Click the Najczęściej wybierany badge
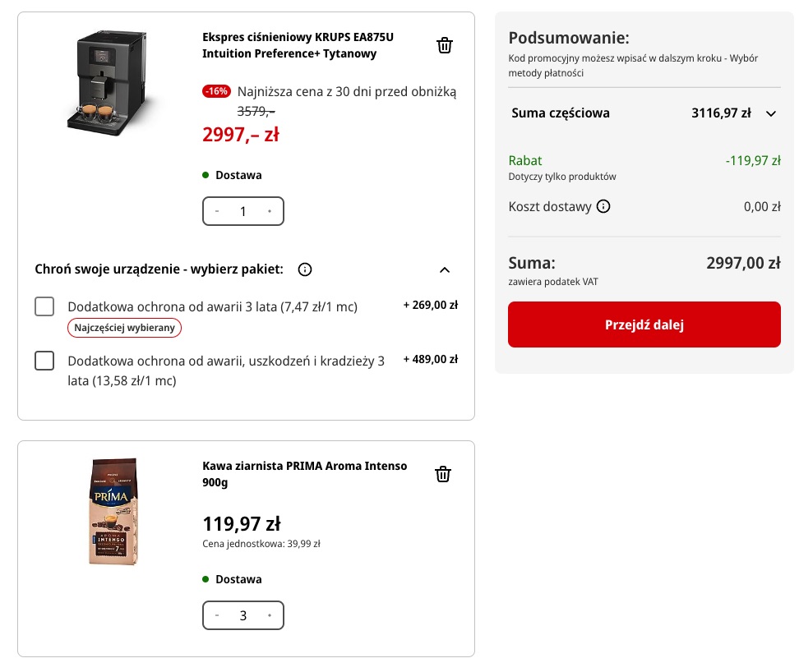 (x=124, y=327)
